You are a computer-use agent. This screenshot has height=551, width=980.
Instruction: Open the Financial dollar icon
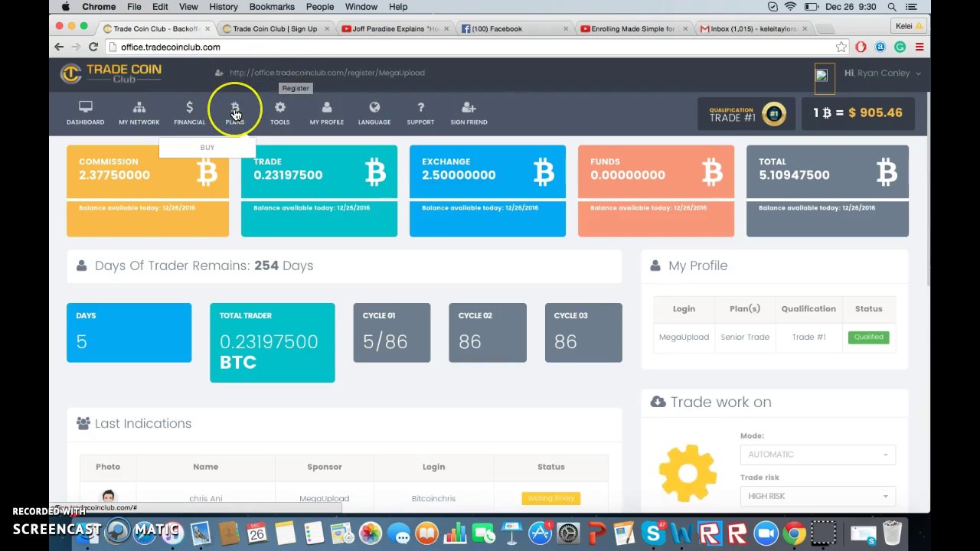[189, 112]
